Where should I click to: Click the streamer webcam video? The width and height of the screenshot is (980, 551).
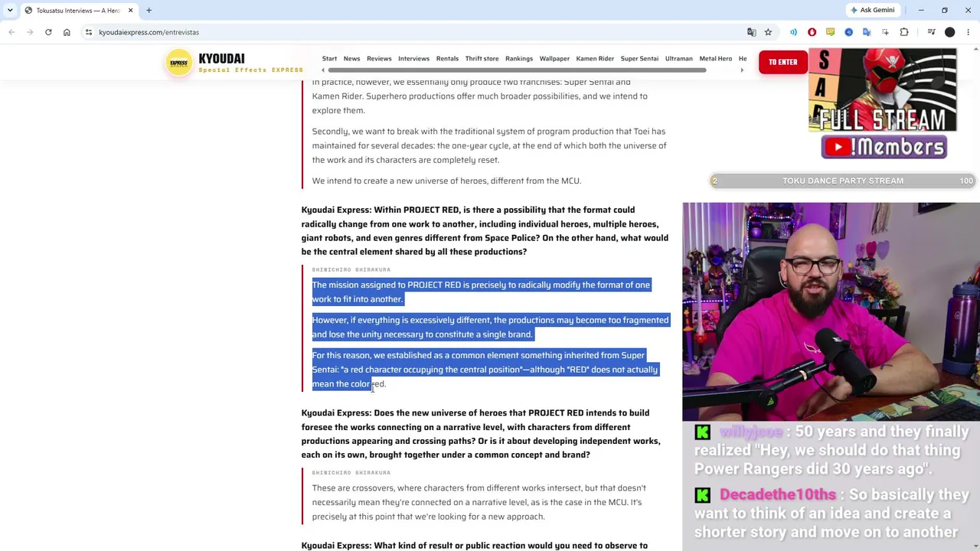(831, 311)
